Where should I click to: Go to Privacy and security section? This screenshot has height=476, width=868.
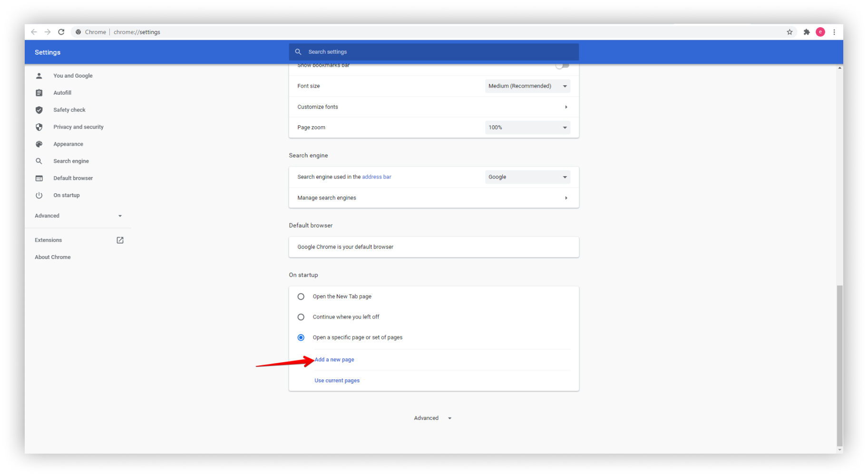[78, 127]
